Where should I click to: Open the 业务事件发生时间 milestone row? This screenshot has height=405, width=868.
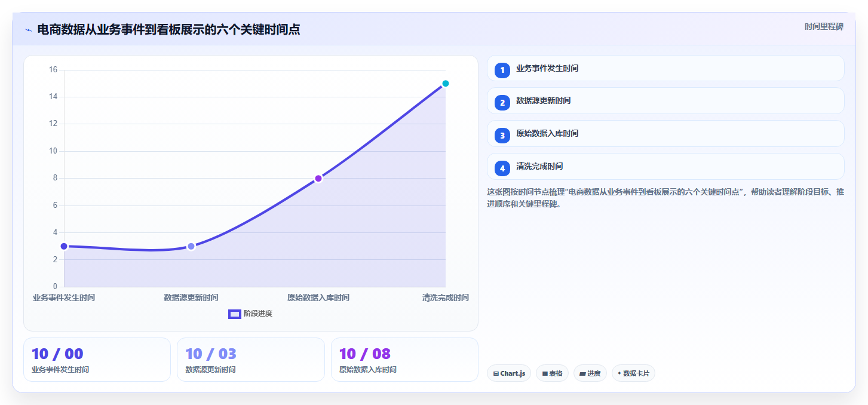point(665,68)
